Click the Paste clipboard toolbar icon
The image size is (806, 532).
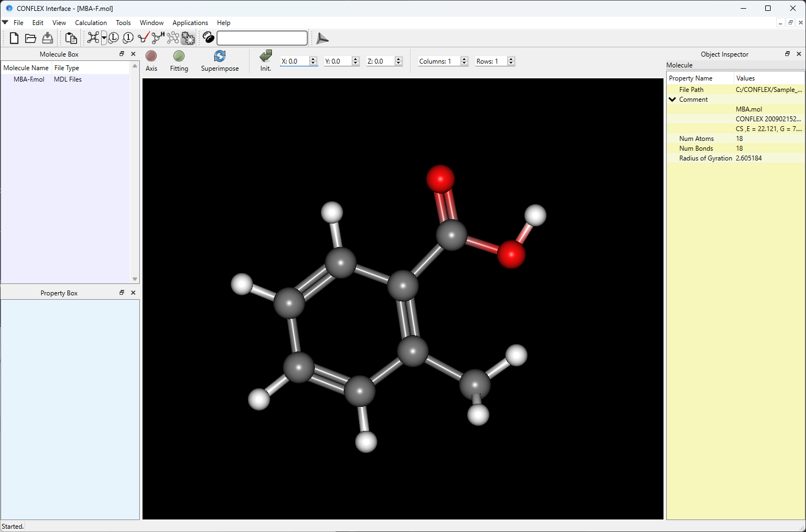tap(71, 38)
